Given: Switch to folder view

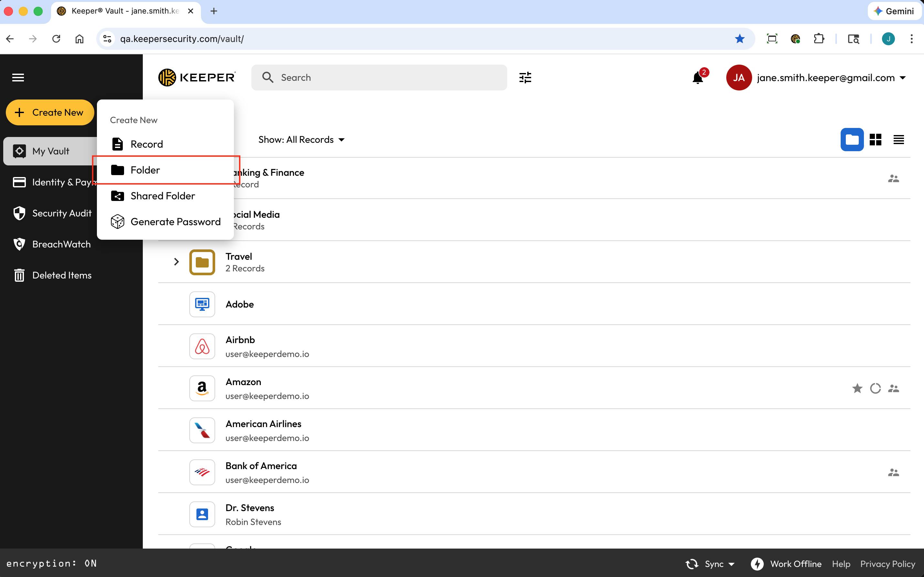Looking at the screenshot, I should [852, 140].
